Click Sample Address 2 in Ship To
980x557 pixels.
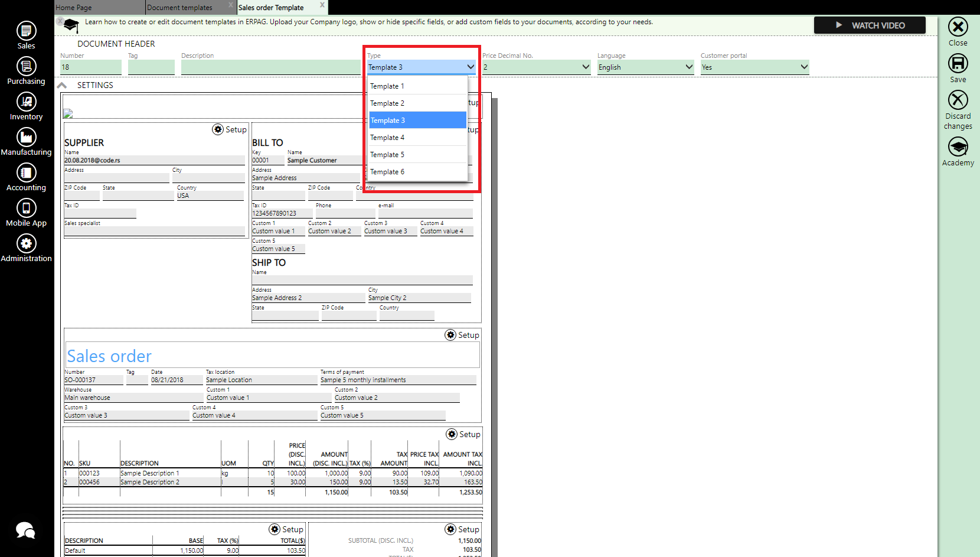point(277,298)
